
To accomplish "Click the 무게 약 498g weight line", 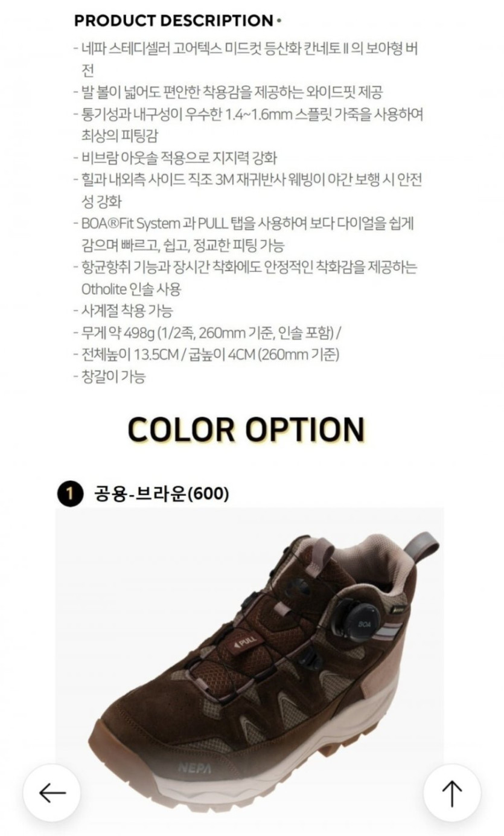I will tap(207, 332).
